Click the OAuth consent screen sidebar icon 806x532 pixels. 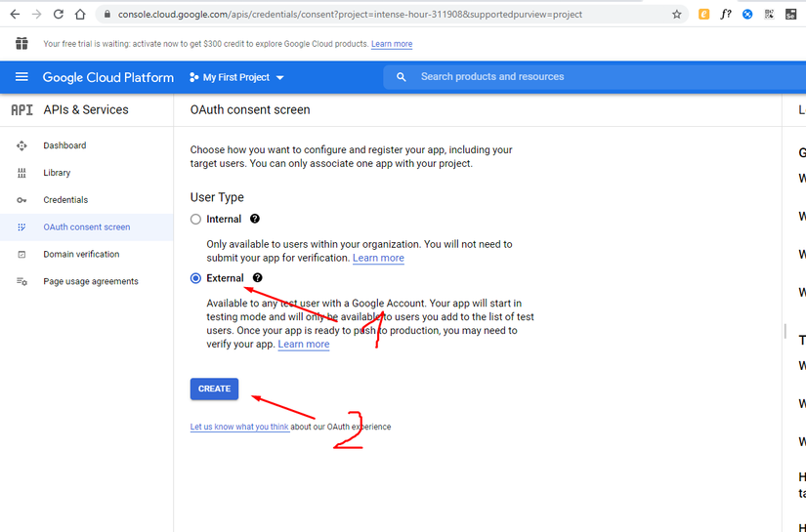click(x=21, y=227)
